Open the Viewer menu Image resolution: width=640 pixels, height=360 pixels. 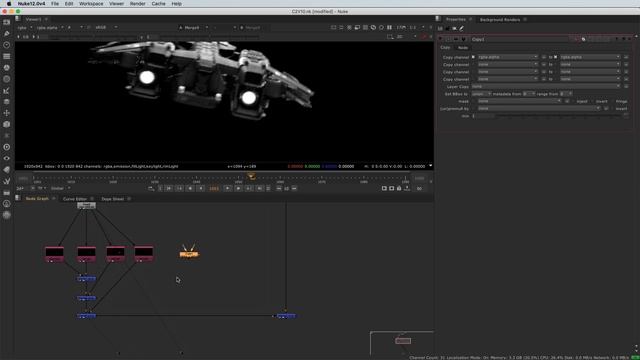(x=116, y=4)
